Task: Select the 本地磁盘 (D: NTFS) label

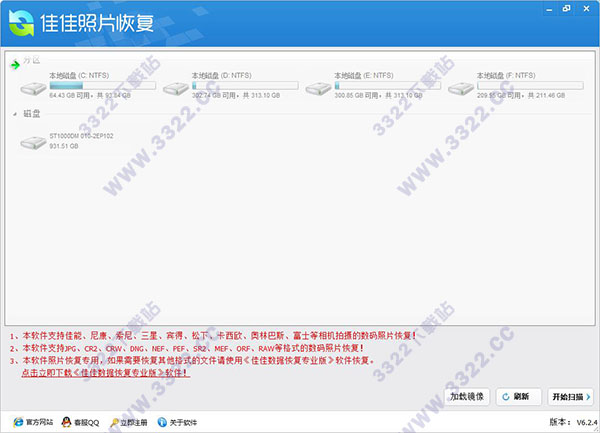Action: click(x=222, y=75)
